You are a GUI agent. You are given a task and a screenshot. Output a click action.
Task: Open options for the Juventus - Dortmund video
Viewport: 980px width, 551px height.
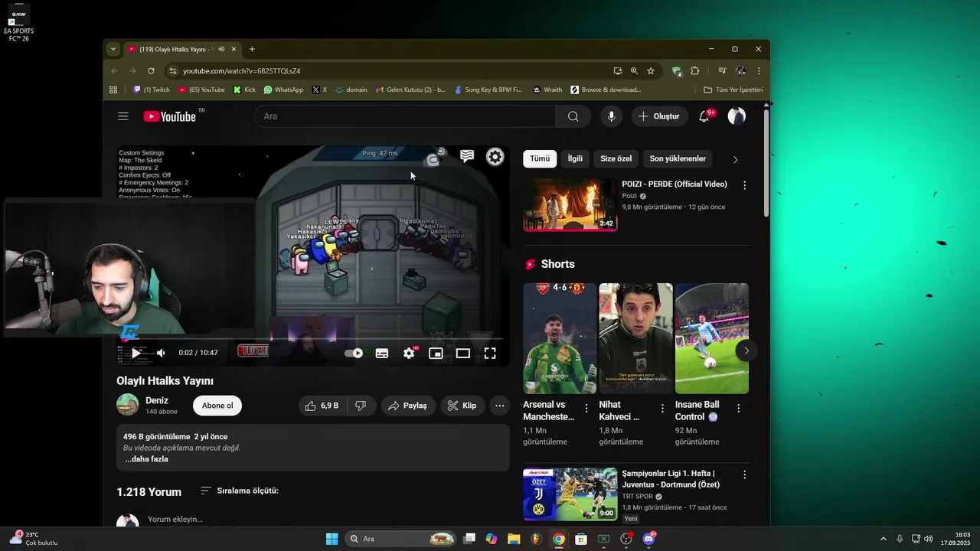[744, 474]
